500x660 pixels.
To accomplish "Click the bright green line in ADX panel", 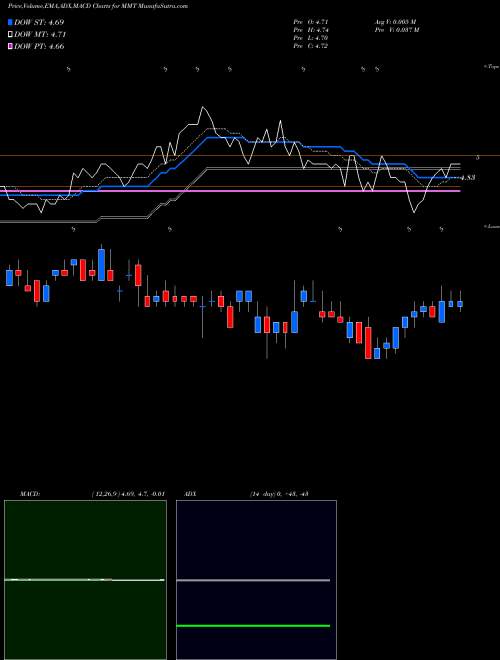I will point(253,626).
